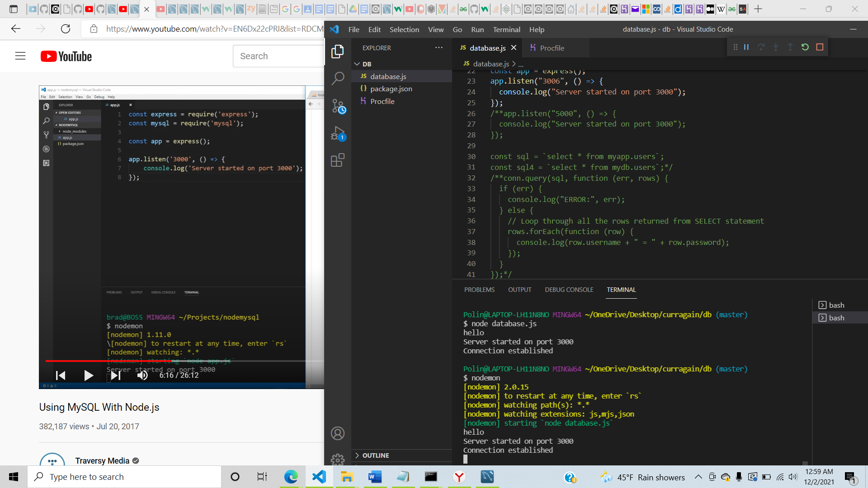The height and width of the screenshot is (488, 868).
Task: Open the Search panel in VS Code
Action: (338, 78)
